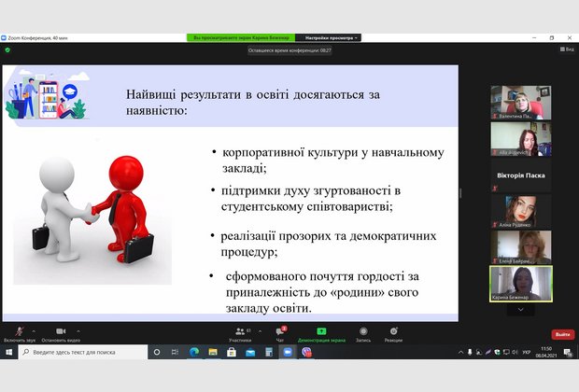
Task: Click the green Демонстрация экрана share icon
Action: (321, 331)
